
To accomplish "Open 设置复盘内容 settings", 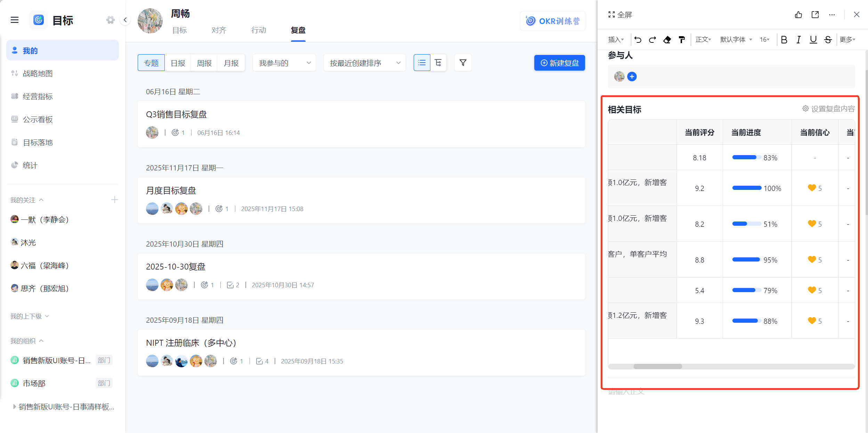I will 828,109.
